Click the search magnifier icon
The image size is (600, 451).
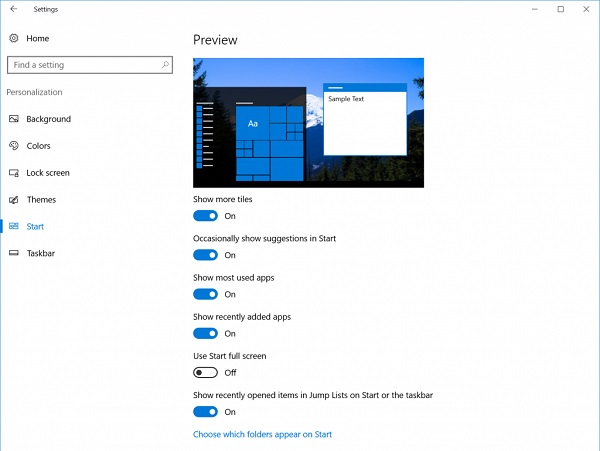pos(165,65)
